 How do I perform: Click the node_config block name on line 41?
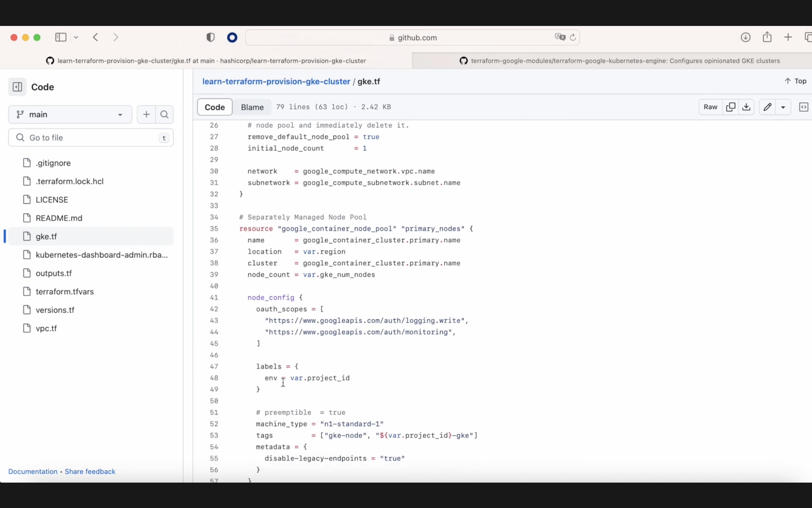[271, 298]
